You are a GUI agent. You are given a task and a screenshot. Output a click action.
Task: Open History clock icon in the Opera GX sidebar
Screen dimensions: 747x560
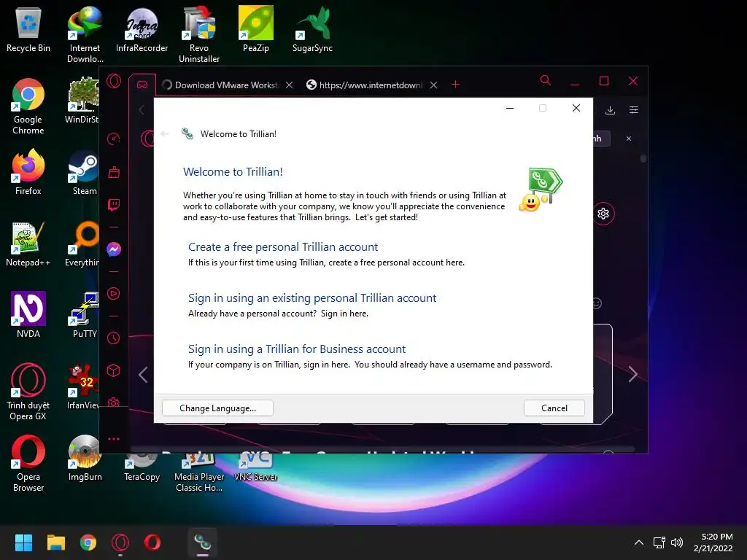point(114,338)
